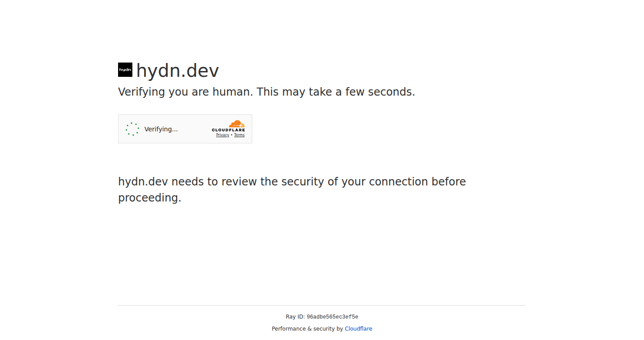Click the 'Verifying you are human' message
The image size is (644, 340).
pyautogui.click(x=267, y=92)
